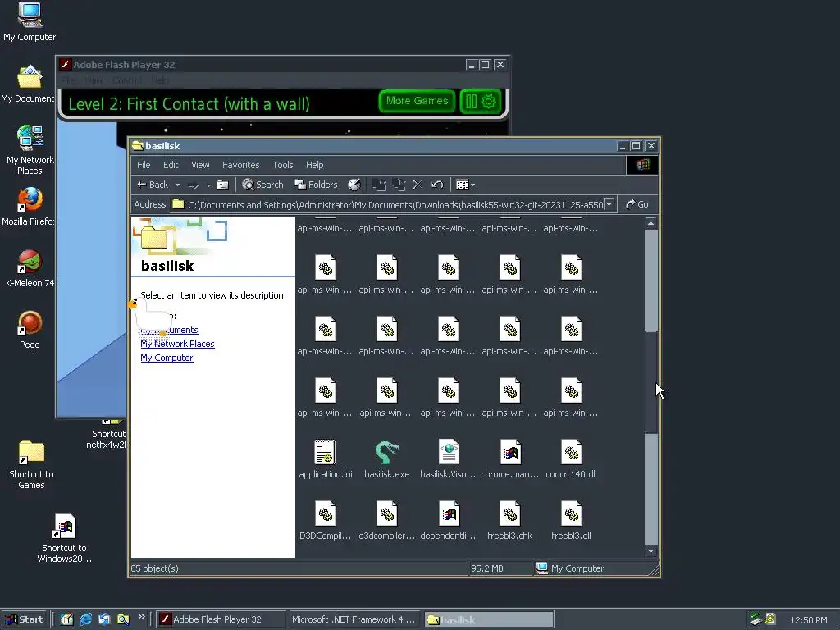
Task: Follow the My Documents link in side pane
Action: [x=169, y=330]
